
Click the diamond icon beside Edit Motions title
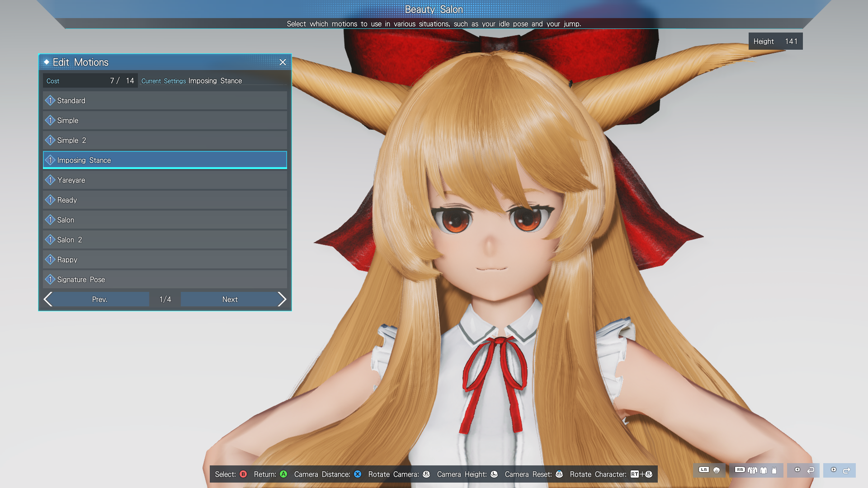tap(46, 62)
